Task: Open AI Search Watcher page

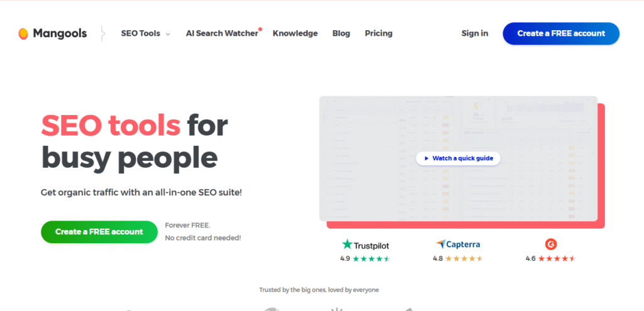Action: pyautogui.click(x=222, y=33)
